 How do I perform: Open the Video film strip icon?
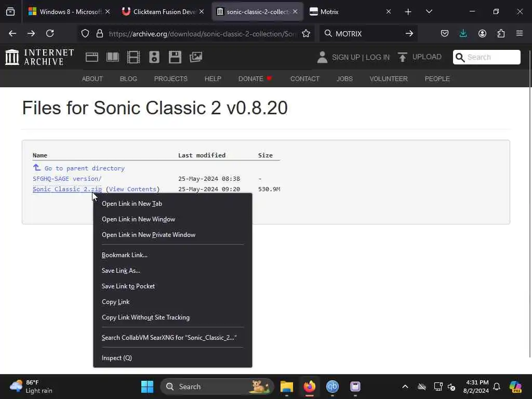click(x=134, y=57)
